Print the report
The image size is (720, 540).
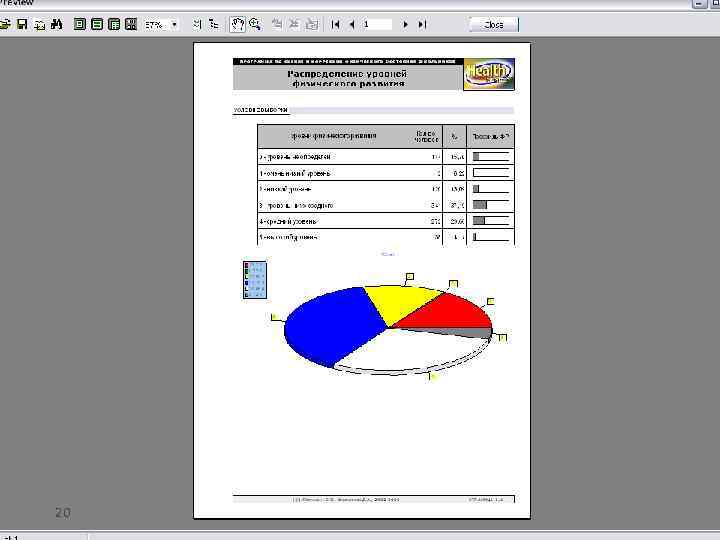point(40,24)
